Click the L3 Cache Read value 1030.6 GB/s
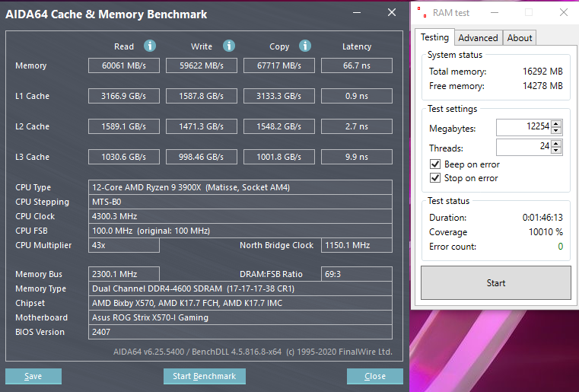579x392 pixels. point(124,157)
